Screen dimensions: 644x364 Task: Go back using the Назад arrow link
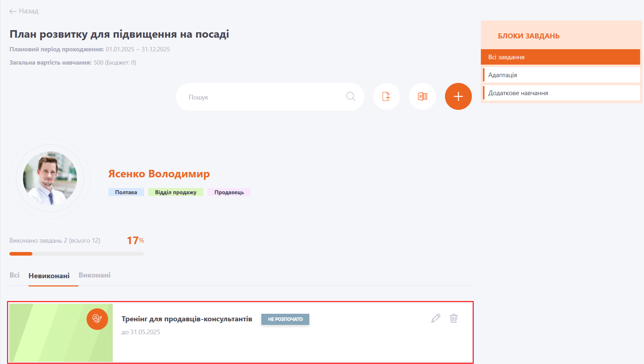pyautogui.click(x=24, y=11)
